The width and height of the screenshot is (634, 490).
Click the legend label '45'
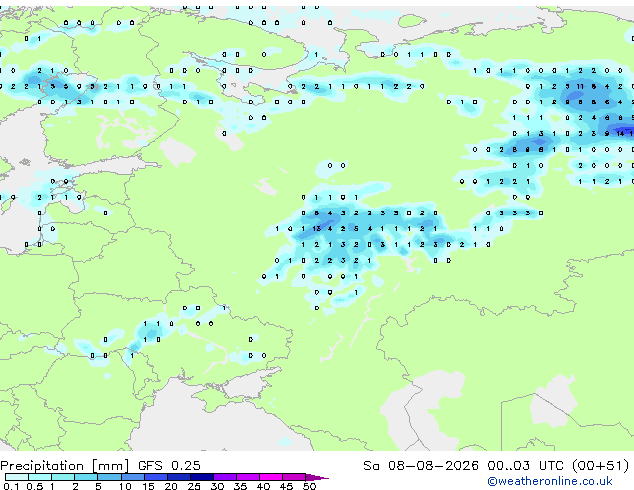point(286,486)
